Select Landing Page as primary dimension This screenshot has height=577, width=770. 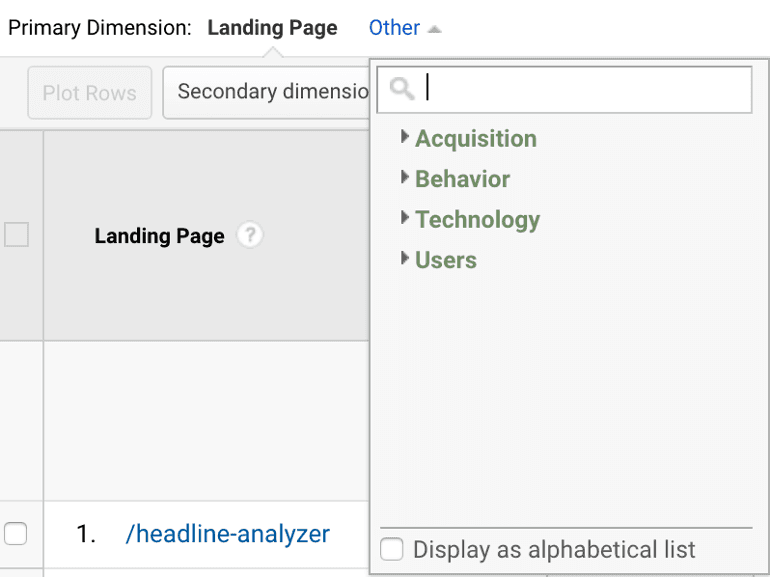click(x=272, y=28)
